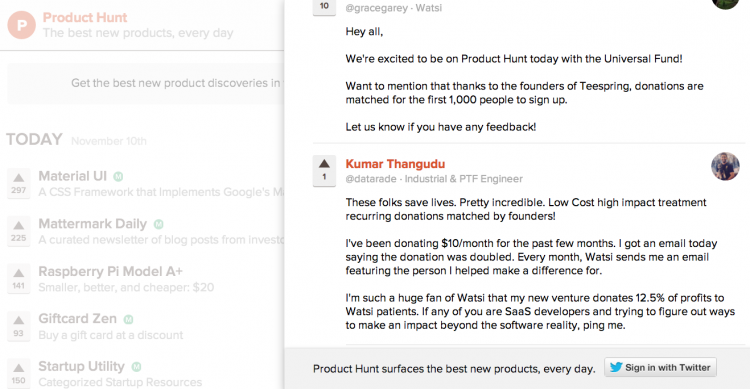This screenshot has height=389, width=750.
Task: Click the Product Hunt logo icon
Action: tap(22, 25)
